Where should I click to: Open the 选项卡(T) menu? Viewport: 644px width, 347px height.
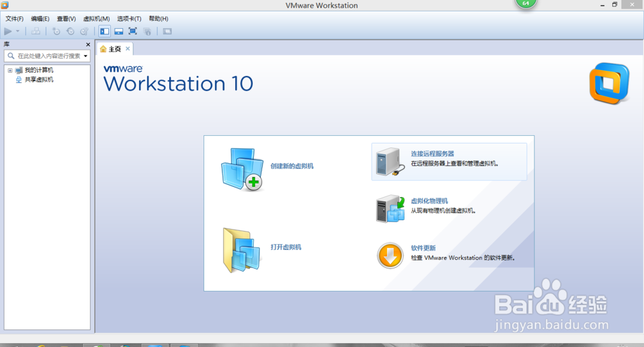tap(129, 19)
